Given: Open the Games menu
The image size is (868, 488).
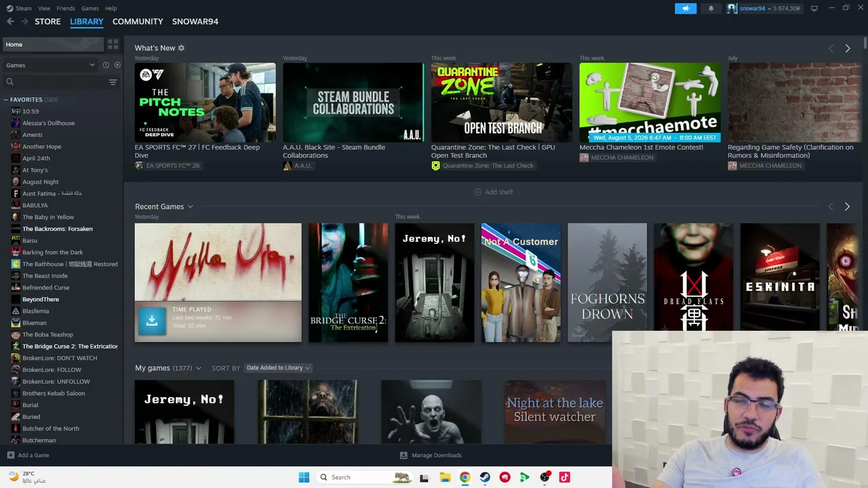Looking at the screenshot, I should click(x=90, y=8).
